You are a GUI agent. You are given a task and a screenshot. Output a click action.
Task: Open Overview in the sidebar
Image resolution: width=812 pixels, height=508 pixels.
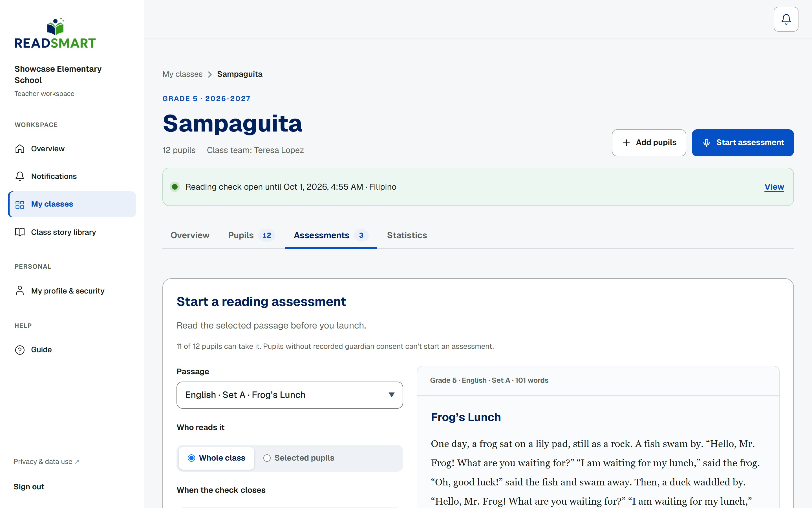(72, 148)
